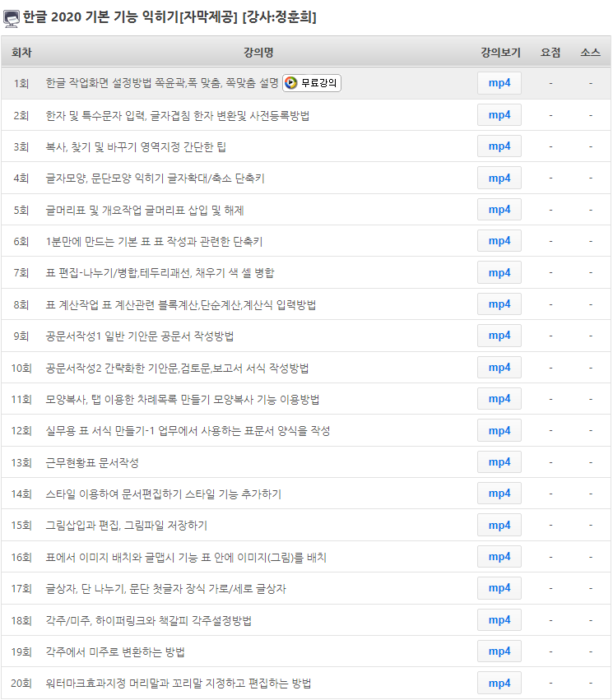Open the mp4 video for lecture 6회

499,241
